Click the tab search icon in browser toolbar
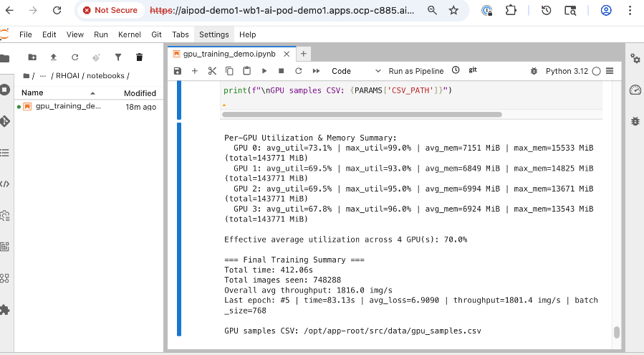The image size is (644, 355). (570, 10)
